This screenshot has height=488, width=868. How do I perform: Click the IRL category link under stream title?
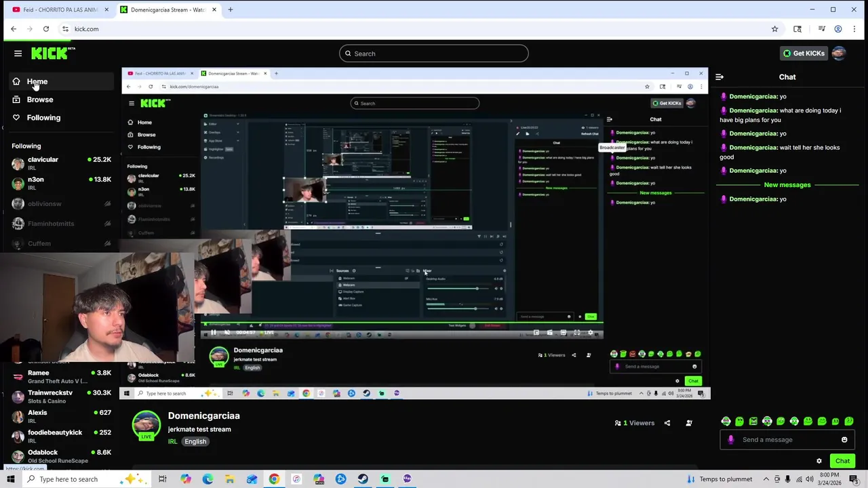[x=172, y=442]
